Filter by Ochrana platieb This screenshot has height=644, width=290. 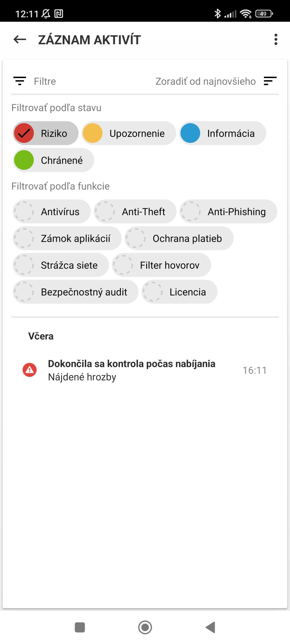pyautogui.click(x=179, y=238)
